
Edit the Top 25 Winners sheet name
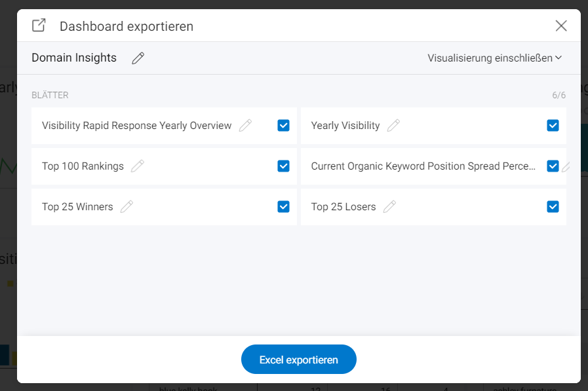coord(127,206)
